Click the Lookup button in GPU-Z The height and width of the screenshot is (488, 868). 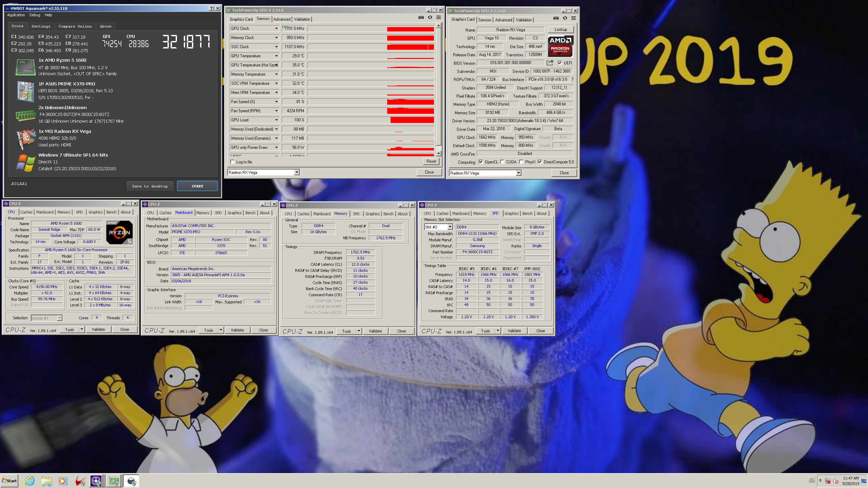click(x=560, y=29)
